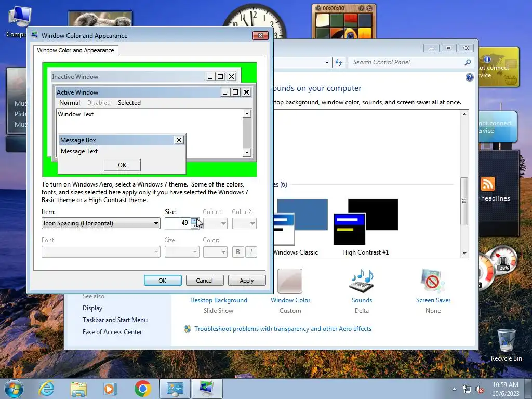
Task: Open the Color 2 dropdown
Action: (244, 223)
